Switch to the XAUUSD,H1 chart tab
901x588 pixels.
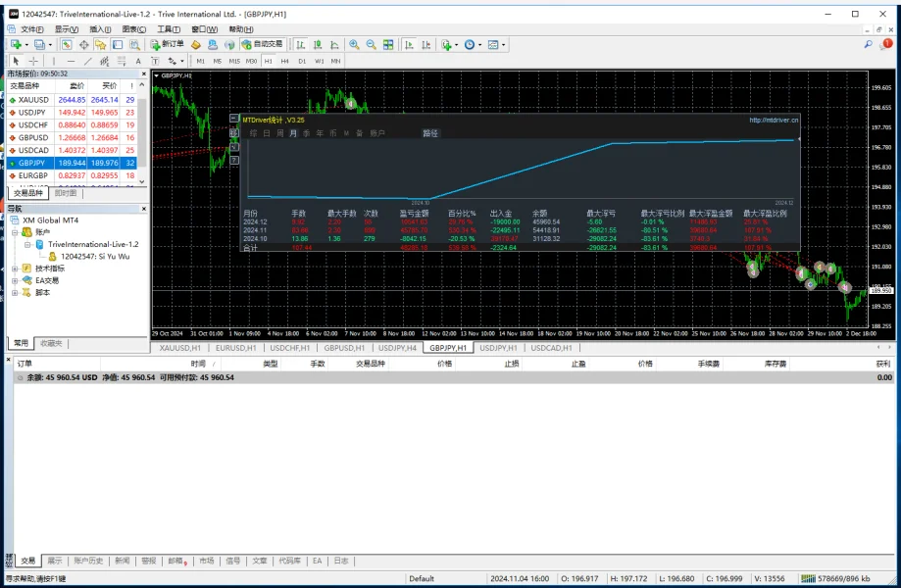tap(179, 347)
